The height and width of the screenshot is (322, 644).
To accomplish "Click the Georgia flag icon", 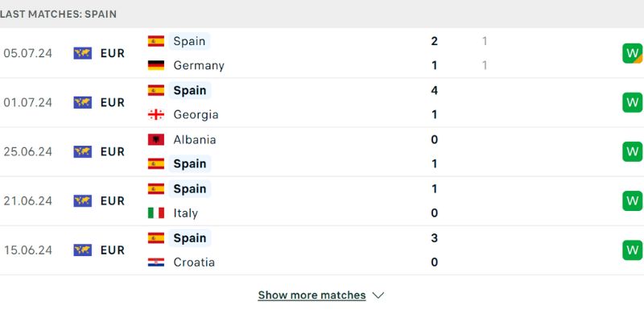I will [156, 114].
